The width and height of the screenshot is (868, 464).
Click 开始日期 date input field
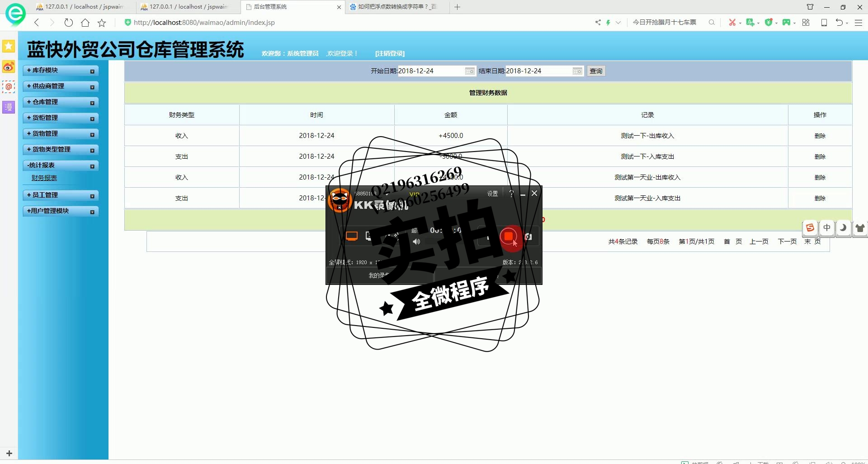click(436, 71)
